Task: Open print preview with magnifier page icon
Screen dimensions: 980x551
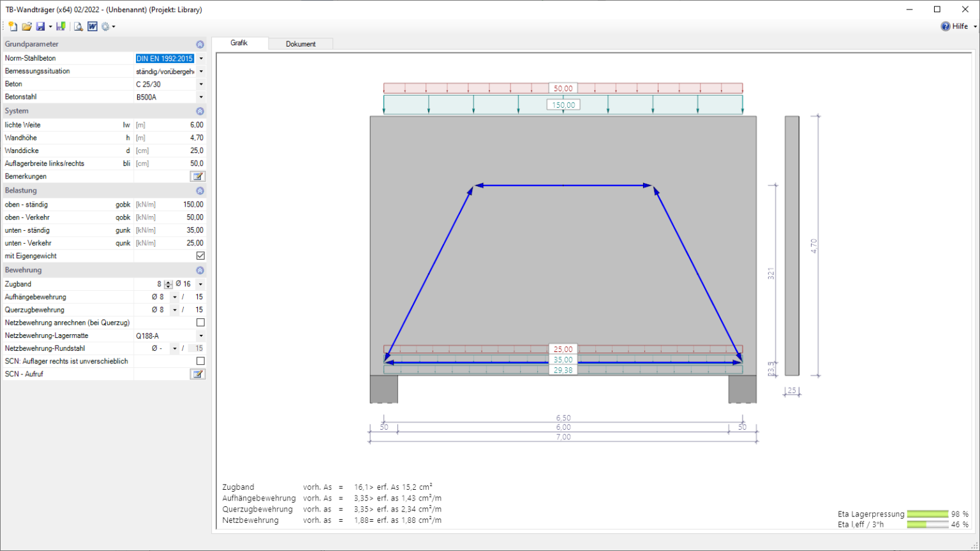Action: (x=78, y=26)
